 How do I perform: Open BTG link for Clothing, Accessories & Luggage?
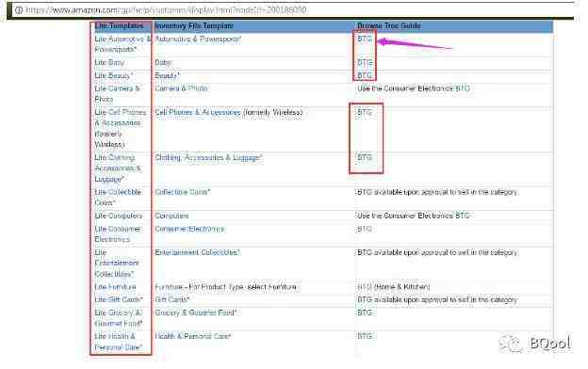[x=365, y=158]
